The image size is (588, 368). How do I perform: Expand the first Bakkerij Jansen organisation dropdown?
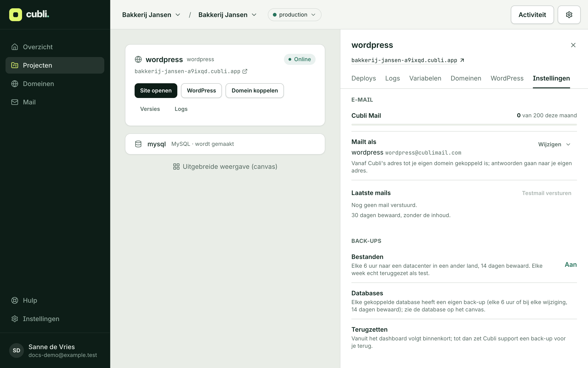pos(151,14)
